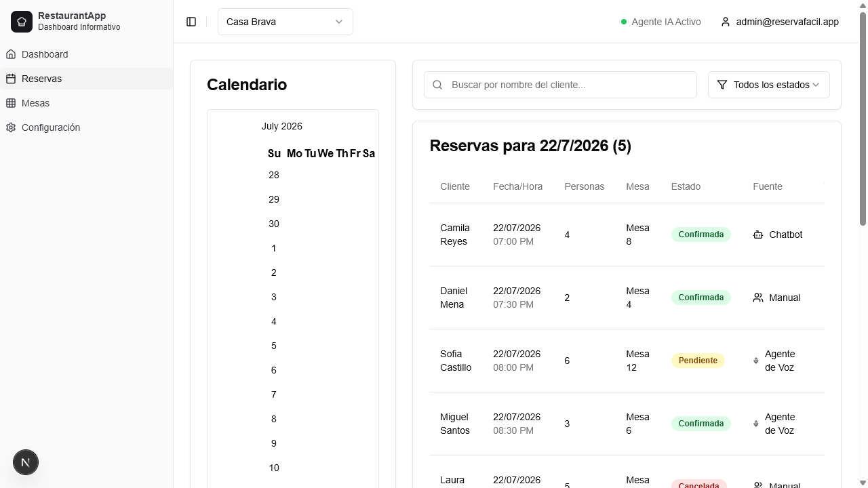Toggle the sidebar panel icon

tap(191, 22)
